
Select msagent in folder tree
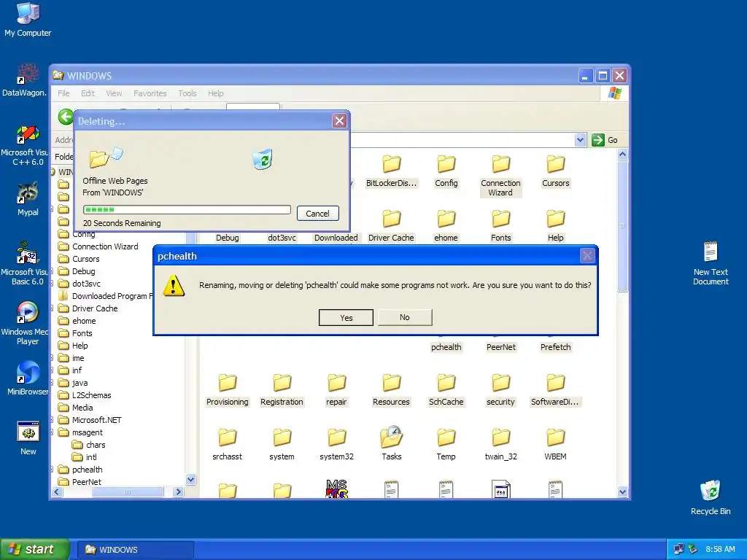80,432
